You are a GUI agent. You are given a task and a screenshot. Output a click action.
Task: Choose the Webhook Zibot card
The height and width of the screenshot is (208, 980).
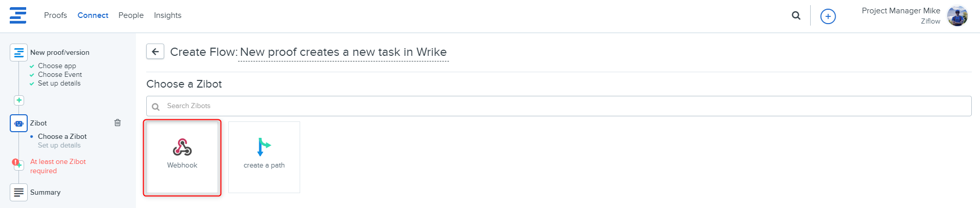[x=182, y=157]
